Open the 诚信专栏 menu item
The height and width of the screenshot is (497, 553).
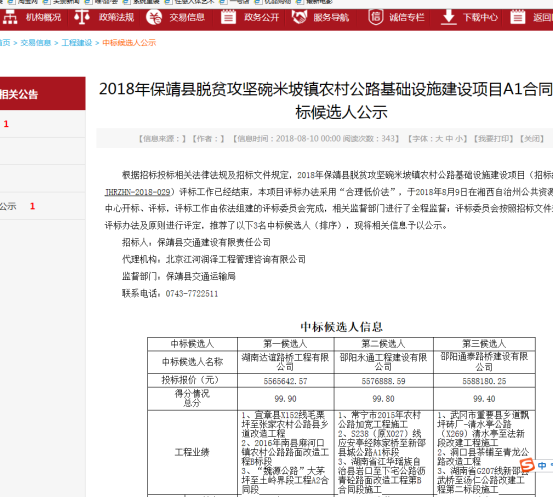[x=407, y=17]
